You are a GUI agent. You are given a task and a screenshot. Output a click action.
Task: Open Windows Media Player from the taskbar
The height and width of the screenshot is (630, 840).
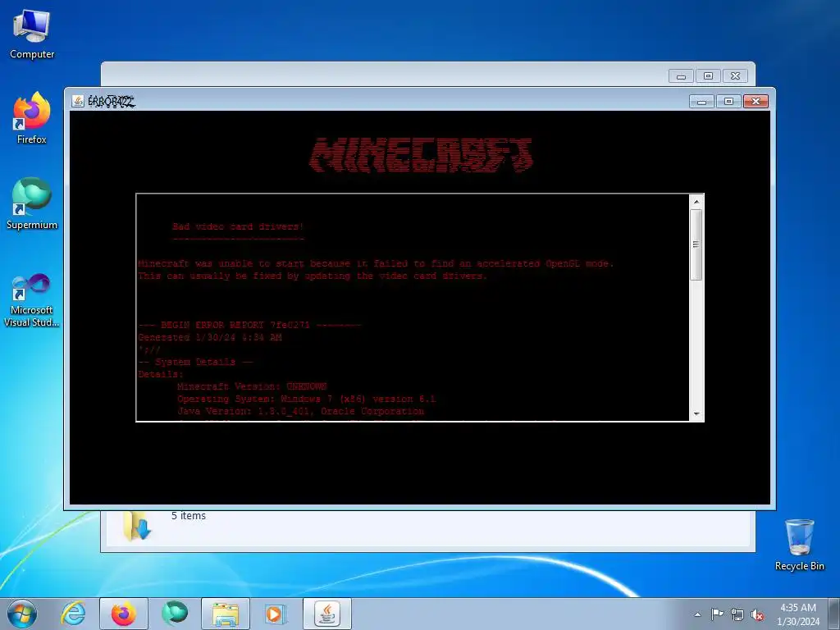(276, 614)
